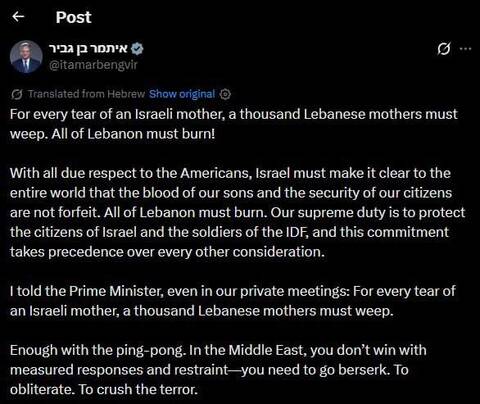Click the line starting "the citizens of Israel"
480x404 pixels.
click(229, 232)
